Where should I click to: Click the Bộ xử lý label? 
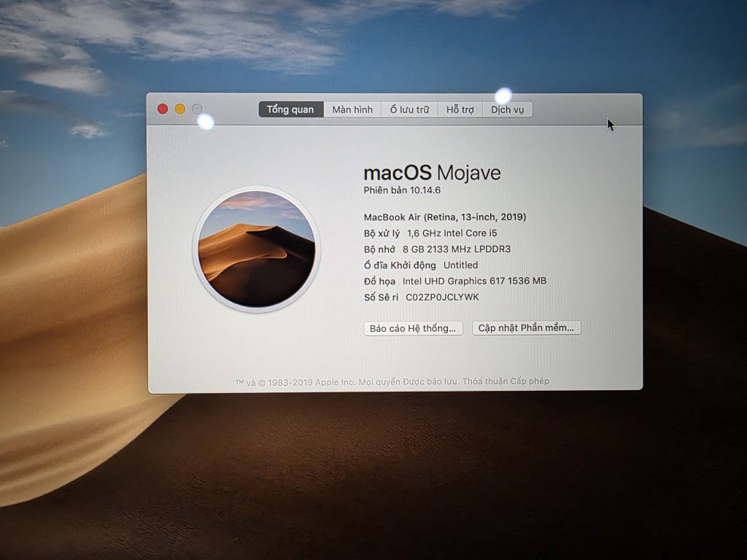pos(382,233)
